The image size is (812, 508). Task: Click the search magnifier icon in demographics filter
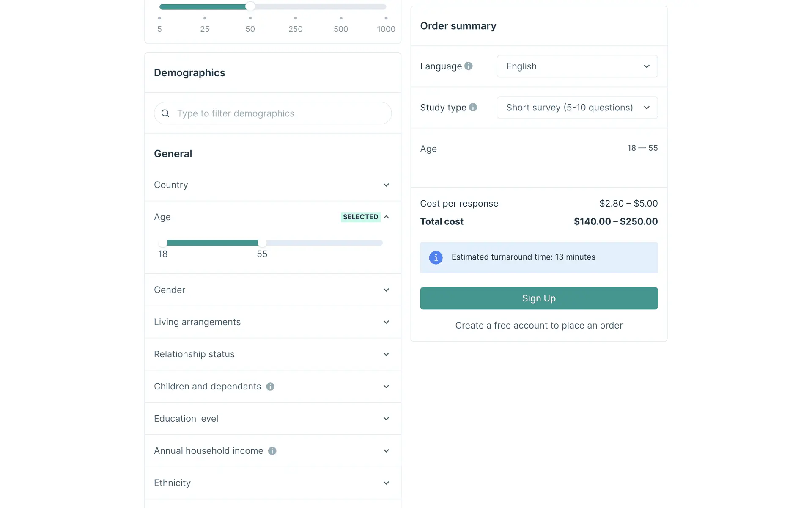[x=165, y=113]
